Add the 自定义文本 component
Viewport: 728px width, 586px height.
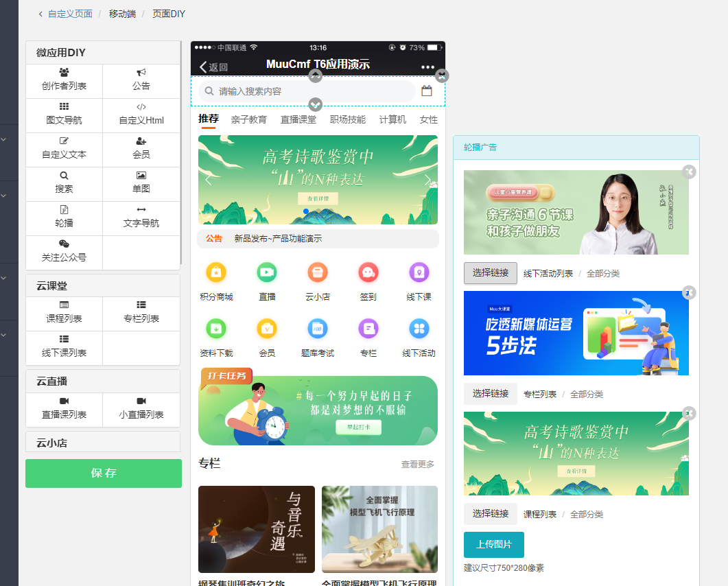tap(64, 150)
